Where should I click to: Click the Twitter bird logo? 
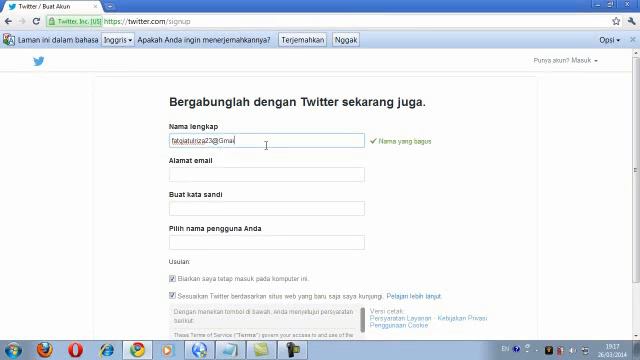[x=39, y=61]
